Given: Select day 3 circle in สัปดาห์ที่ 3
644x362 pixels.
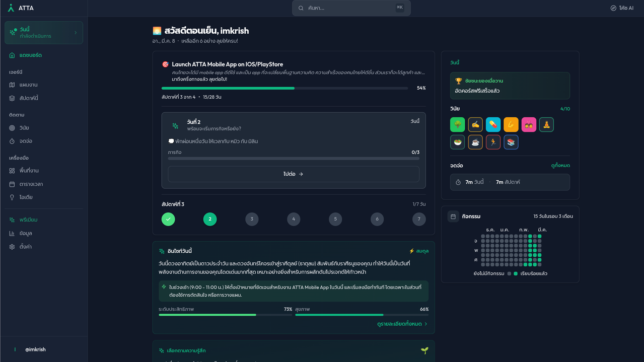Looking at the screenshot, I should pyautogui.click(x=252, y=219).
